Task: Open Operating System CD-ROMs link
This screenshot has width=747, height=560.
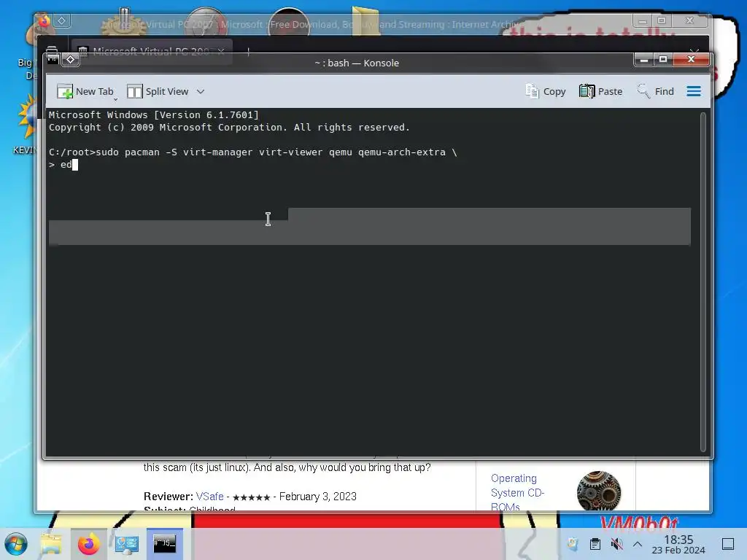Action: (x=517, y=493)
